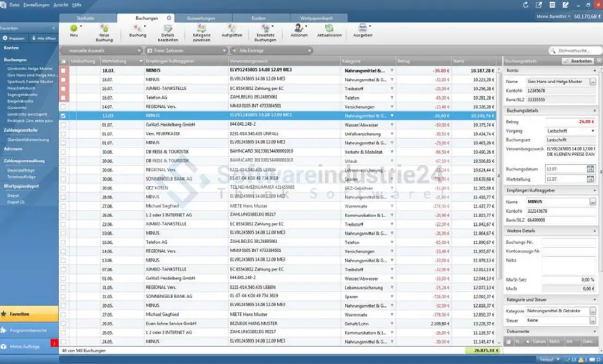Click the Bearbeiten button in Buchungsdetails
Screen dimensions: 603x364
coord(578,61)
